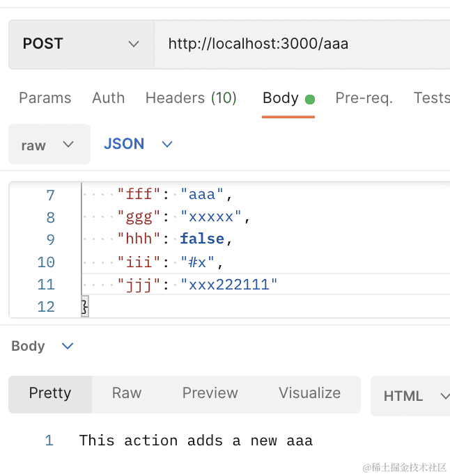Viewport: 450px width, 476px height.
Task: Switch to the Params tab
Action: (45, 98)
